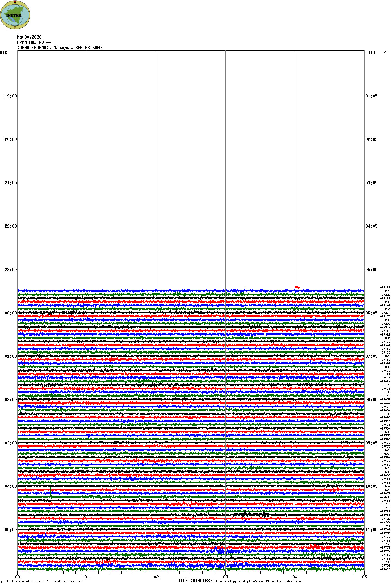The image size is (392, 586).
Task: Click the UNAN (RURMA), Managua, REFTEK SMA text
Action: [60, 48]
